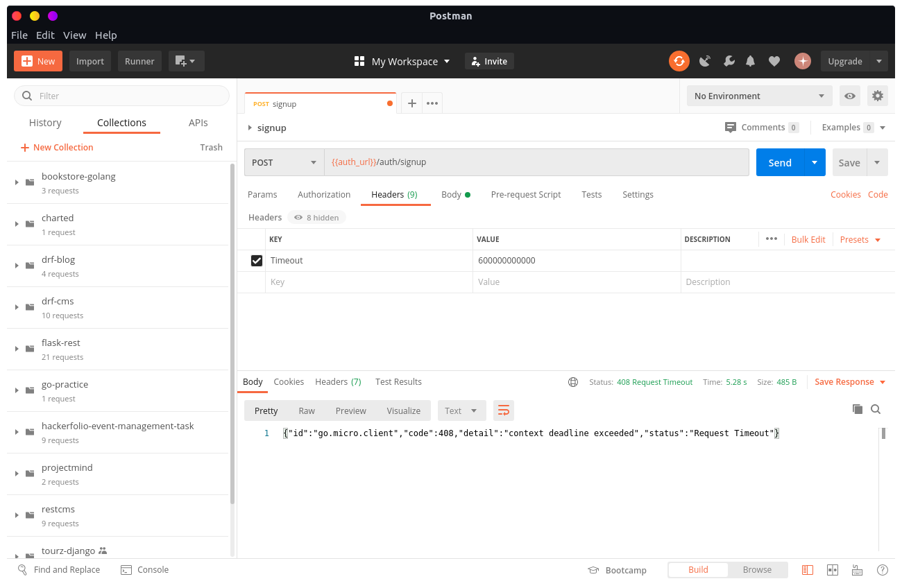902x588 pixels.
Task: Open keyboard shortcuts icon
Action: [x=858, y=570]
